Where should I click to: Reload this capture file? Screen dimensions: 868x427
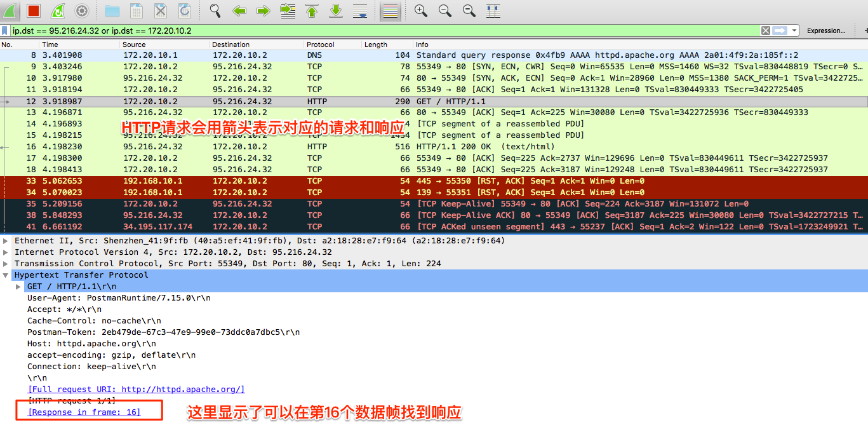click(x=184, y=10)
